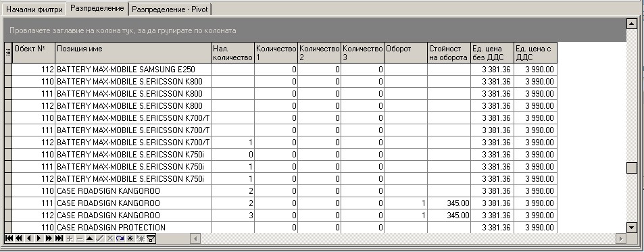Click grid column chooser icon in header corner
Image resolution: width=644 pixels, height=252 pixels.
(x=8, y=52)
